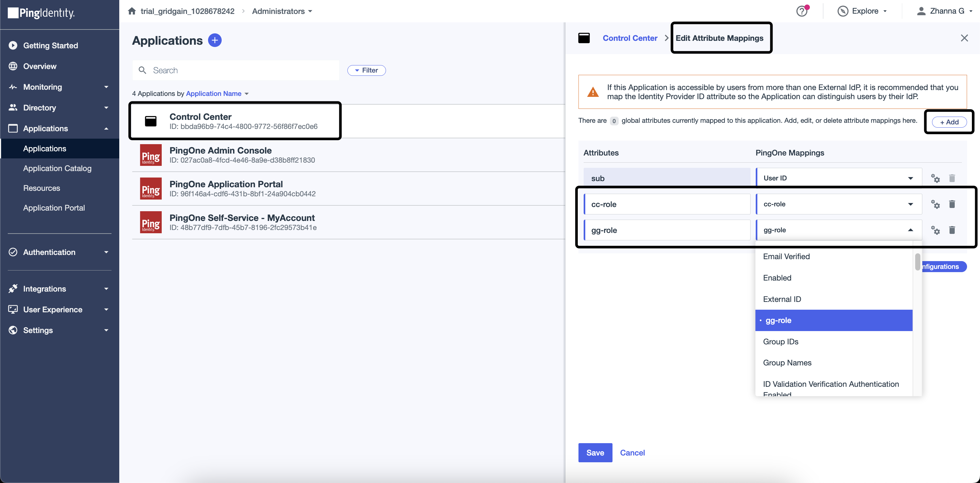This screenshot has width=980, height=483.
Task: Edit the gg-role attribute name field
Action: point(667,230)
